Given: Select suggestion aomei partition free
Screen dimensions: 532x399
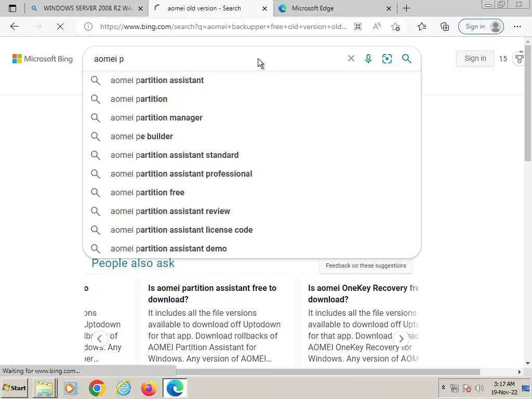Looking at the screenshot, I should (252, 192).
